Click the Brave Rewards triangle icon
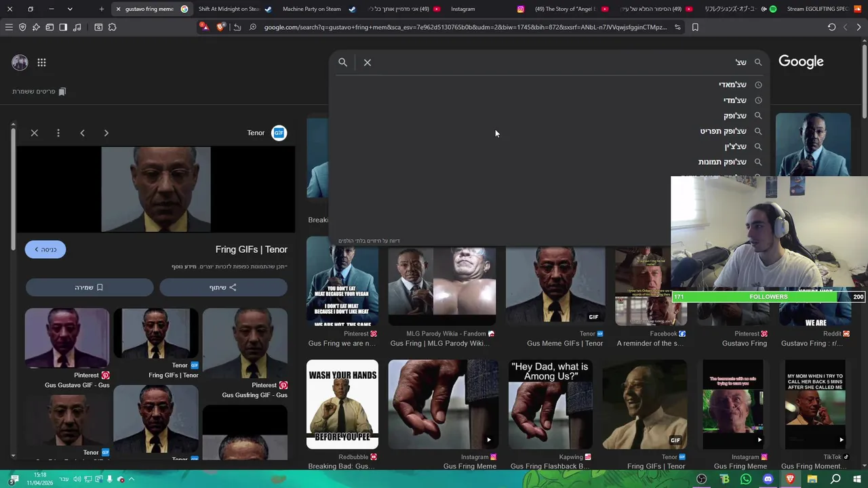Image resolution: width=868 pixels, height=488 pixels. tap(205, 27)
